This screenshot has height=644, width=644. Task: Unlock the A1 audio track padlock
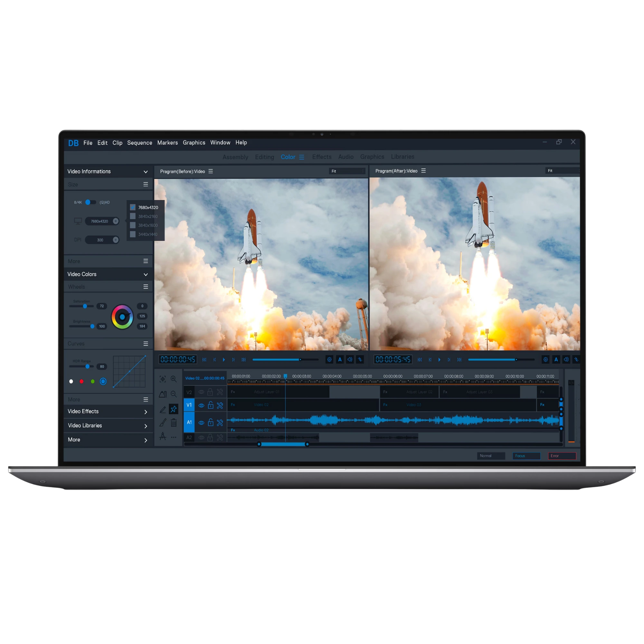click(210, 422)
